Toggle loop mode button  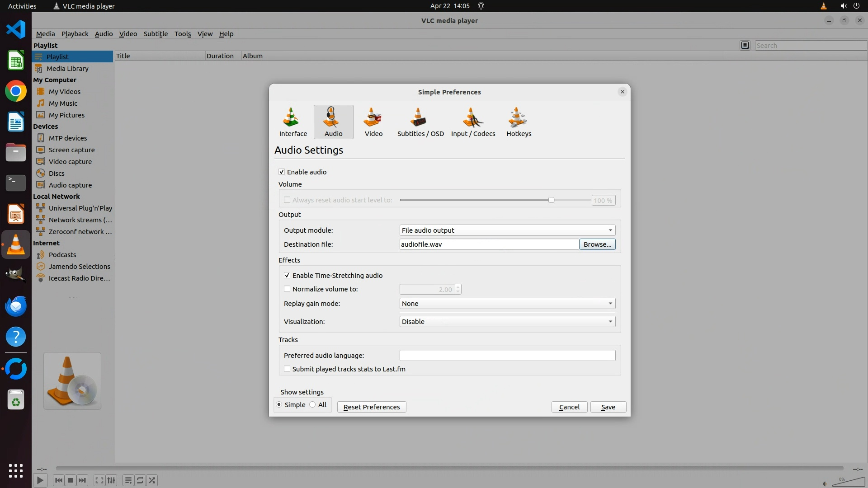point(140,480)
